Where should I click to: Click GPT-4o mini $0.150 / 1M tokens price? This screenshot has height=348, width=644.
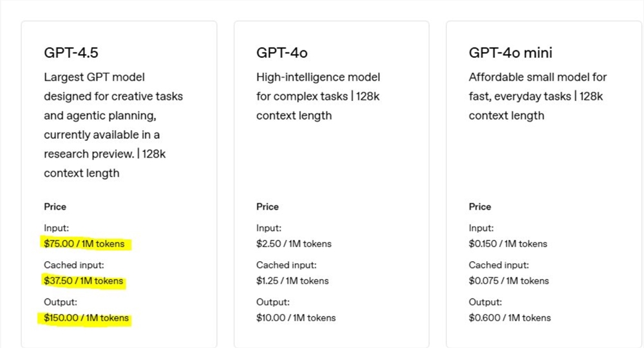[507, 244]
